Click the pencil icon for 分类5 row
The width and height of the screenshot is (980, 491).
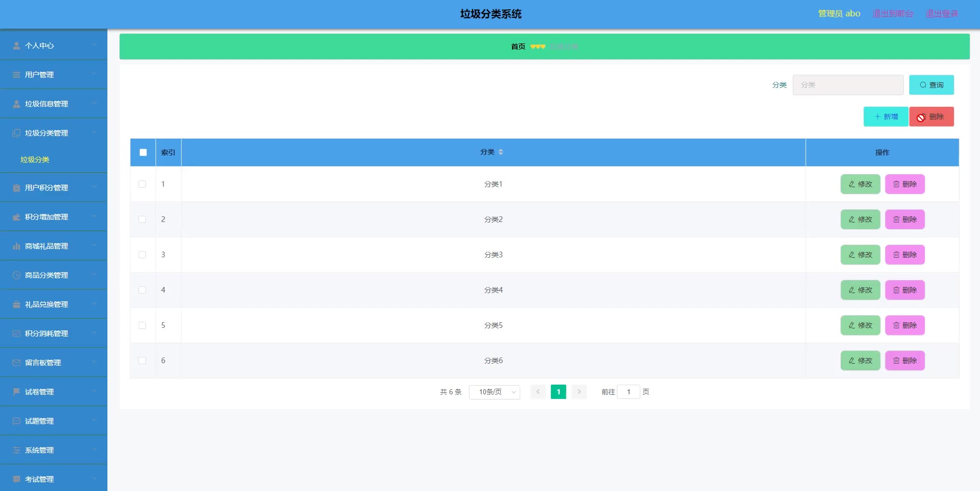click(x=852, y=325)
